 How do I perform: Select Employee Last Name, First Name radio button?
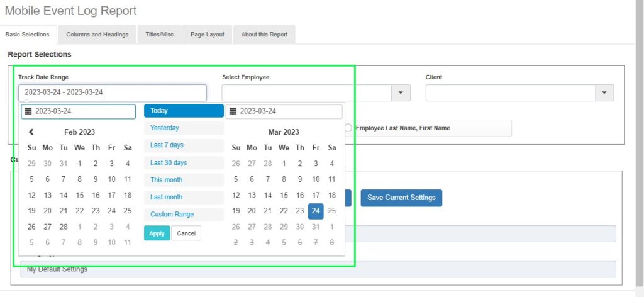coord(348,128)
